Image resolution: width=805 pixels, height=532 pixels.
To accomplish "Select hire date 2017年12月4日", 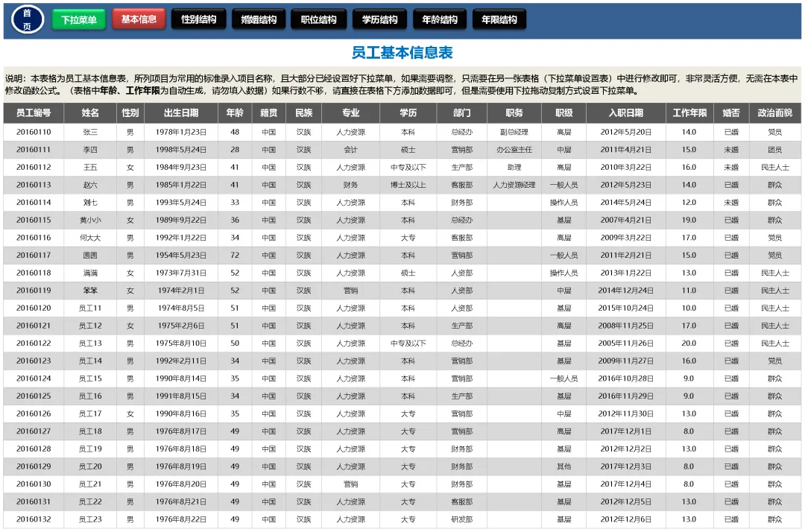I will (x=626, y=484).
